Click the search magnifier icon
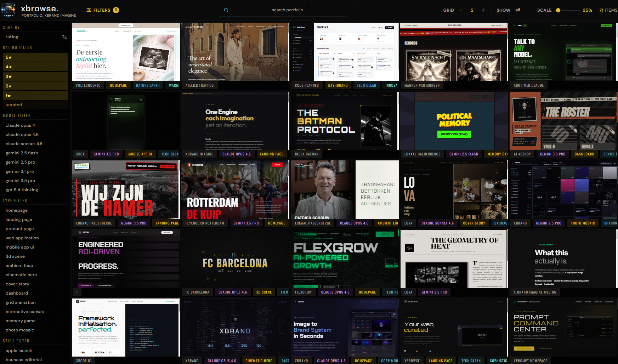Screen dimensions: 618x364 pos(226,10)
